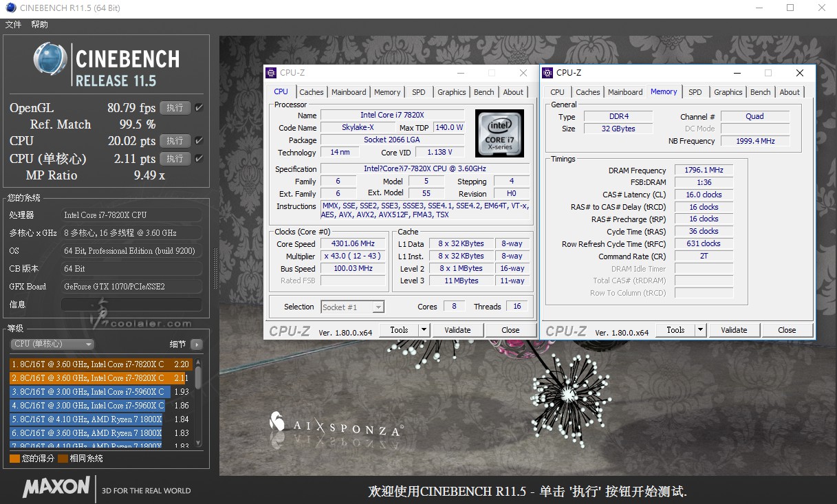This screenshot has height=504, width=837.
Task: Toggle the CPU (单核心) test checkbox
Action: [199, 159]
